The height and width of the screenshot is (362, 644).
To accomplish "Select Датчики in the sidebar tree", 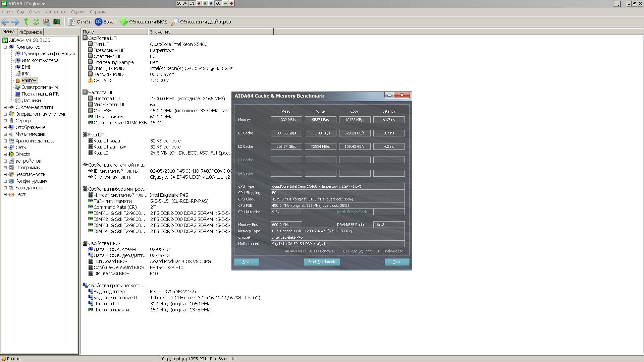I will [31, 101].
